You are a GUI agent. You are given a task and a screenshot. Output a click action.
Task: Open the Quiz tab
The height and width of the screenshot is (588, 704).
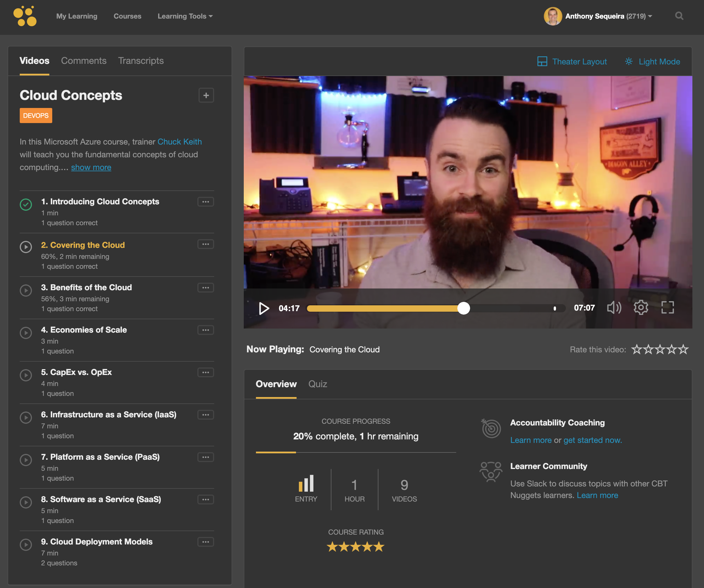[317, 384]
